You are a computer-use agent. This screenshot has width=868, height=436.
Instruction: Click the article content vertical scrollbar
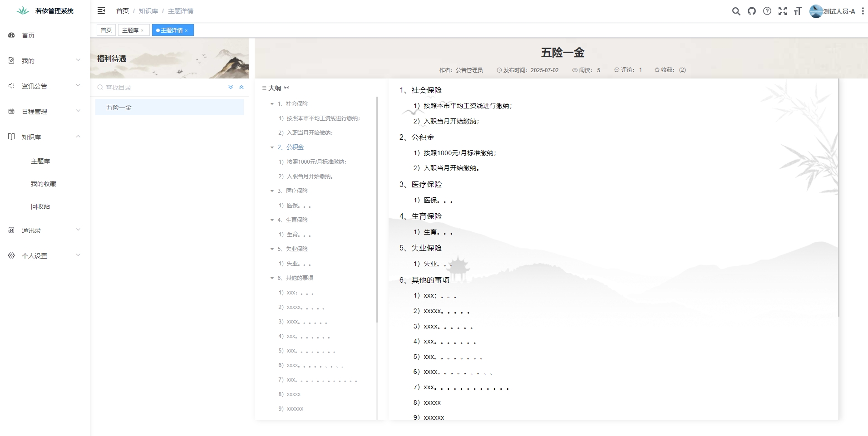pyautogui.click(x=838, y=198)
